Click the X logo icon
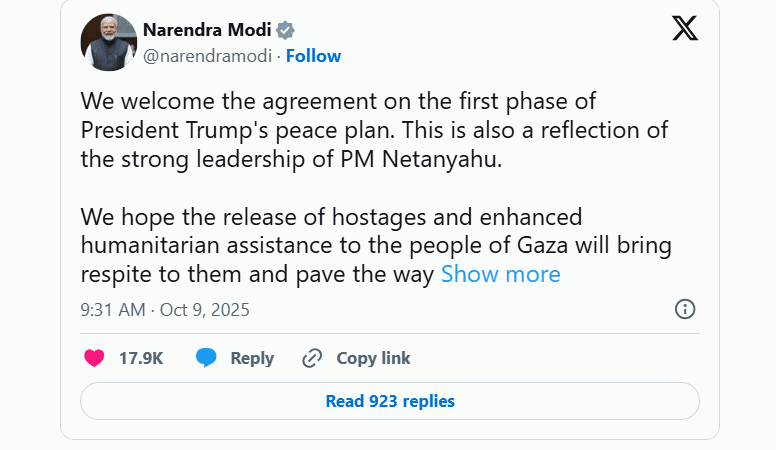This screenshot has width=776, height=450. coord(685,28)
